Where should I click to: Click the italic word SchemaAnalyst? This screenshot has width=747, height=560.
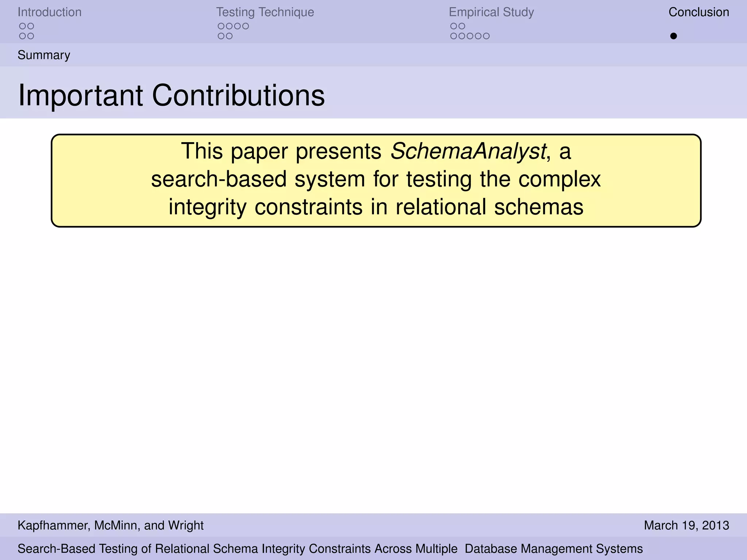[468, 151]
